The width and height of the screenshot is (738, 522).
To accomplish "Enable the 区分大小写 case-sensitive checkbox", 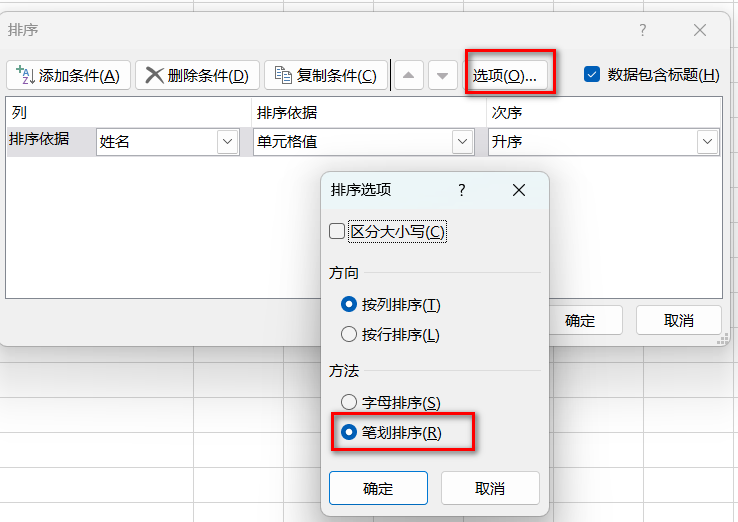I will pos(337,231).
